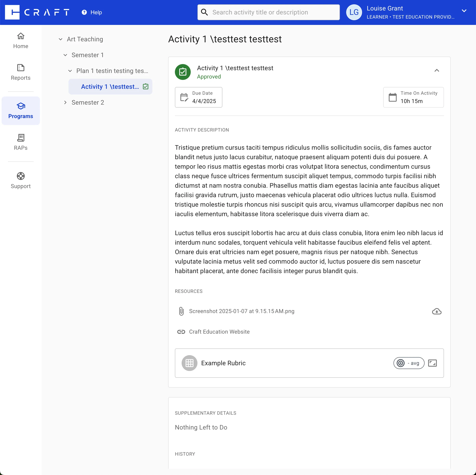The image size is (476, 475).
Task: Expand Semester 2 in the tree
Action: click(x=65, y=102)
